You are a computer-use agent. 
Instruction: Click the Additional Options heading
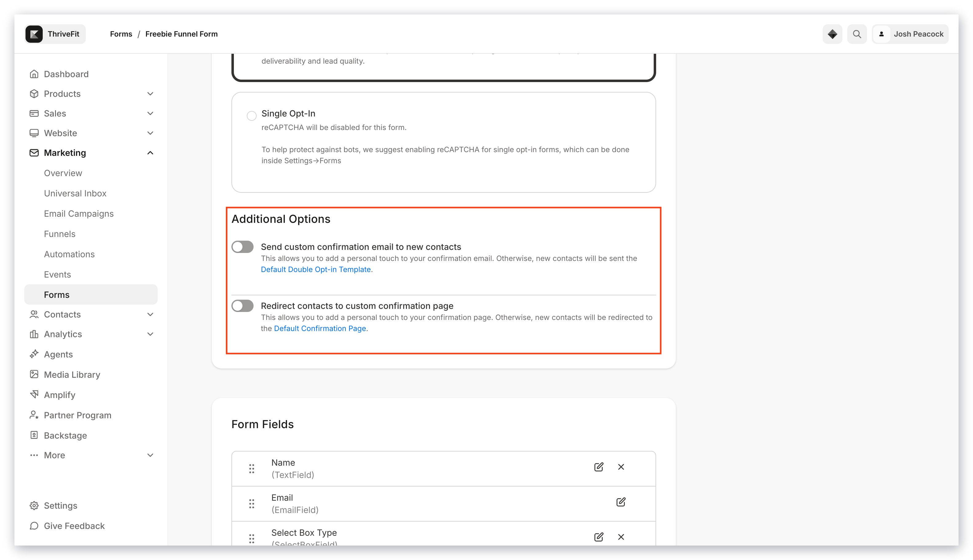[281, 219]
